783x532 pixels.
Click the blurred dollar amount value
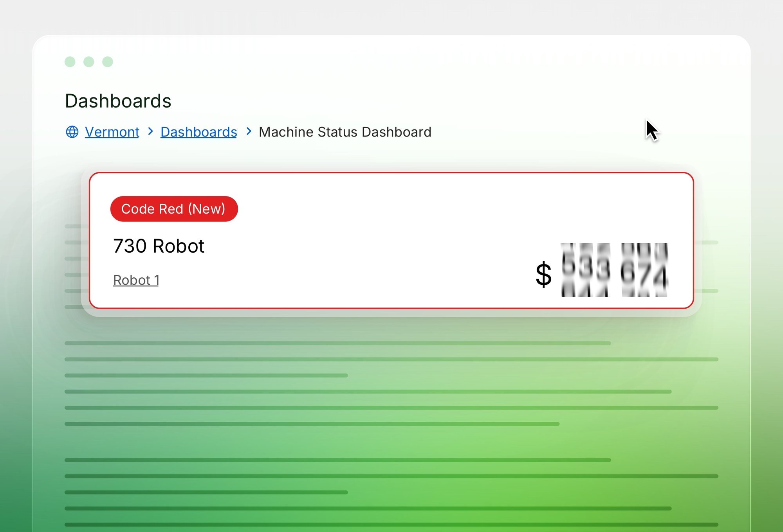[x=602, y=270]
